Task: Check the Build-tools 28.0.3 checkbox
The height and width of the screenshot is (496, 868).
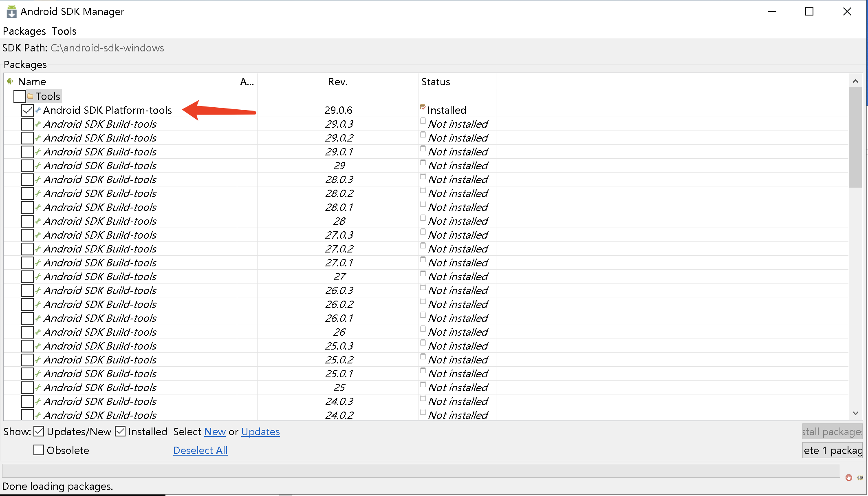Action: (x=27, y=179)
